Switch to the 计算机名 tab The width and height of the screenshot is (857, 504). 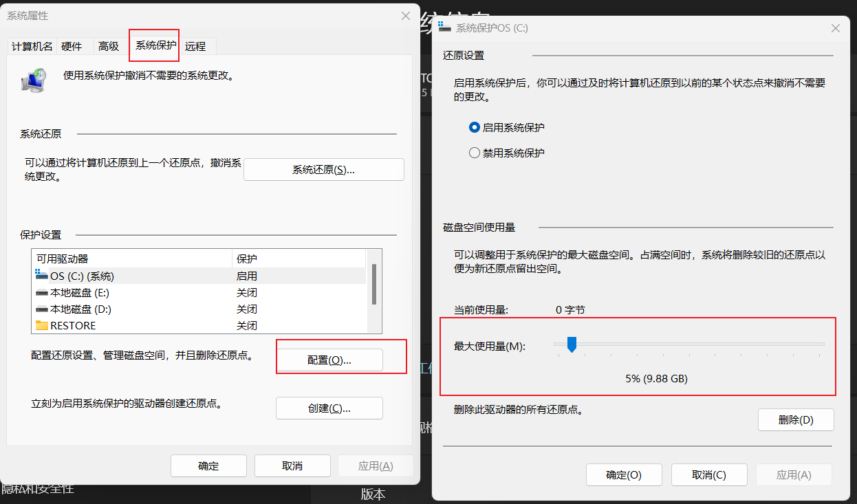32,46
